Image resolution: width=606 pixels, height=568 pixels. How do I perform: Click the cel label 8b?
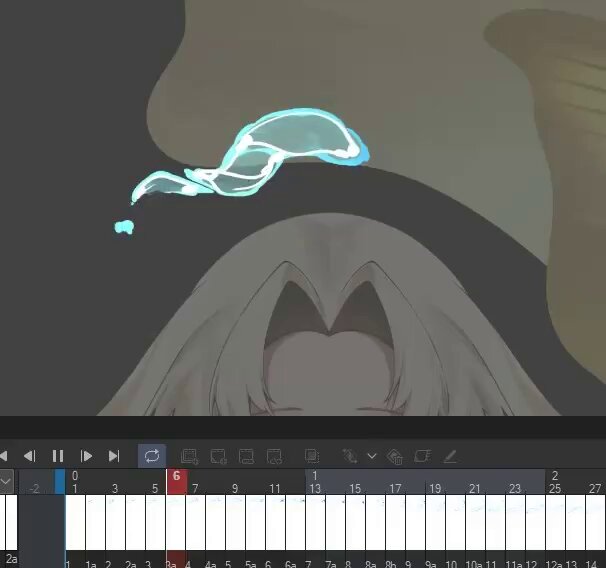pyautogui.click(x=391, y=564)
